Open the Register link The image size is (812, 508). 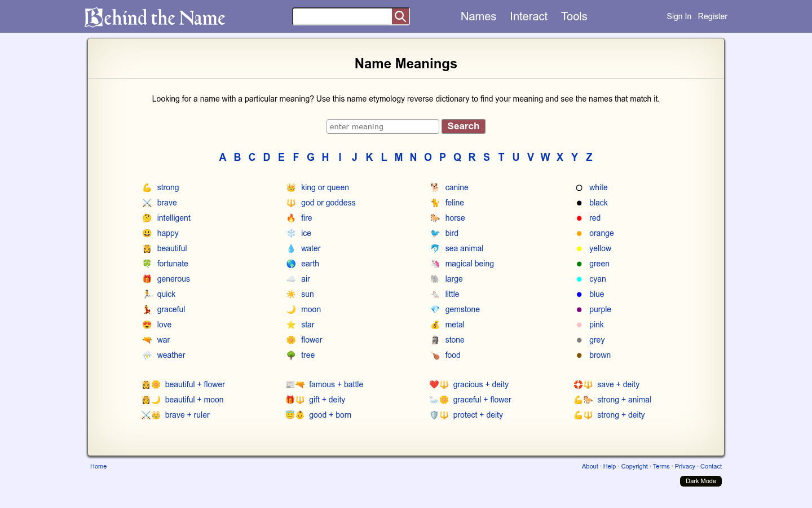point(713,16)
